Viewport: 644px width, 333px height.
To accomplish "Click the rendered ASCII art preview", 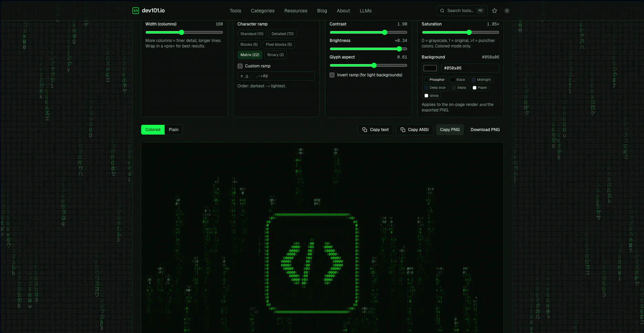I will pyautogui.click(x=322, y=237).
